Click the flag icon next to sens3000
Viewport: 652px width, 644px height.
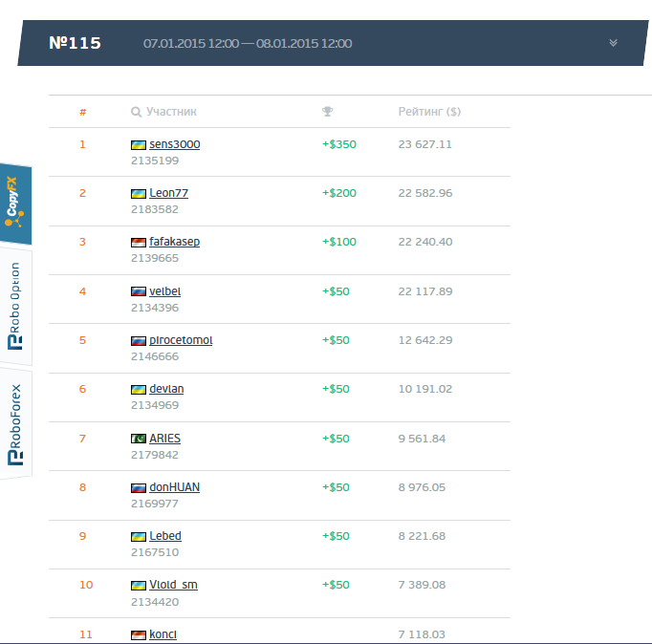tap(138, 144)
